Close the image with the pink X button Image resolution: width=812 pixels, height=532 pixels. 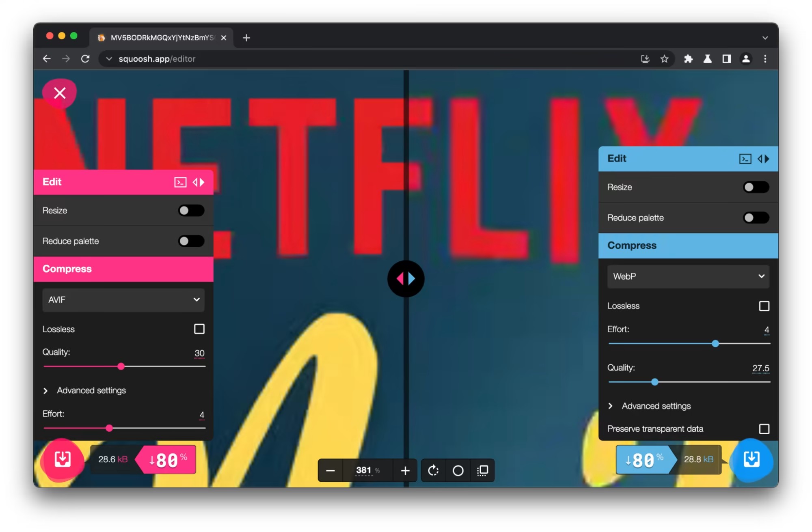[x=60, y=93]
